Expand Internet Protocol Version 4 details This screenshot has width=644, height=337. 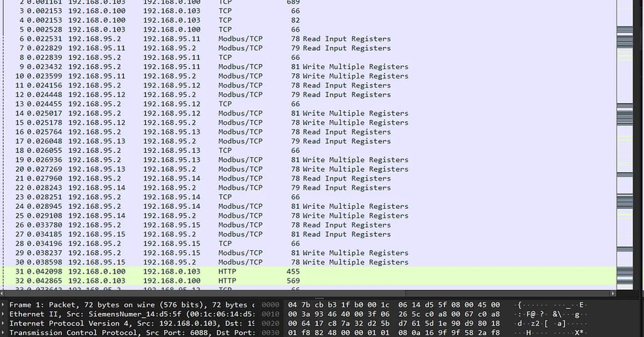pos(3,323)
